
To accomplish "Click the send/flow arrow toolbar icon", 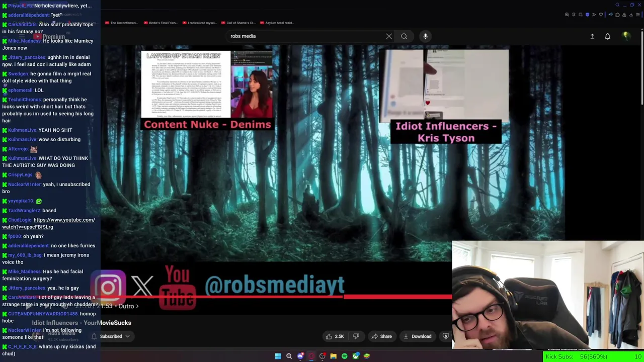I will (x=594, y=15).
